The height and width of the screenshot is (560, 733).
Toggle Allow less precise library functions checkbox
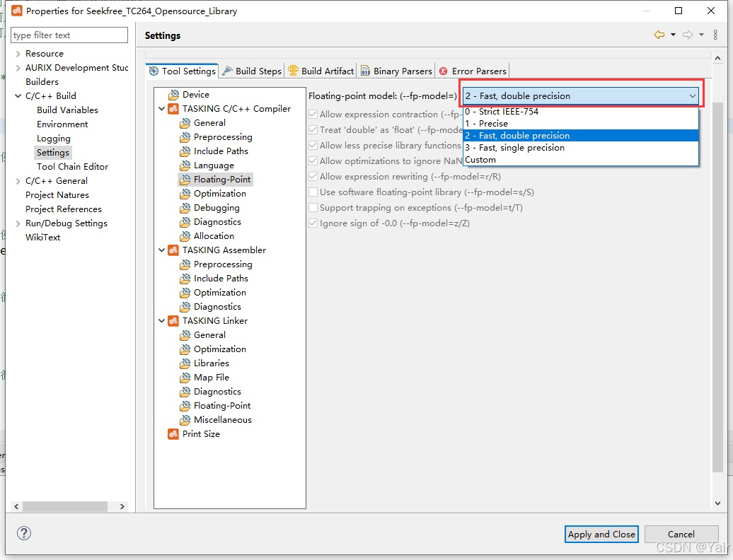pos(313,145)
